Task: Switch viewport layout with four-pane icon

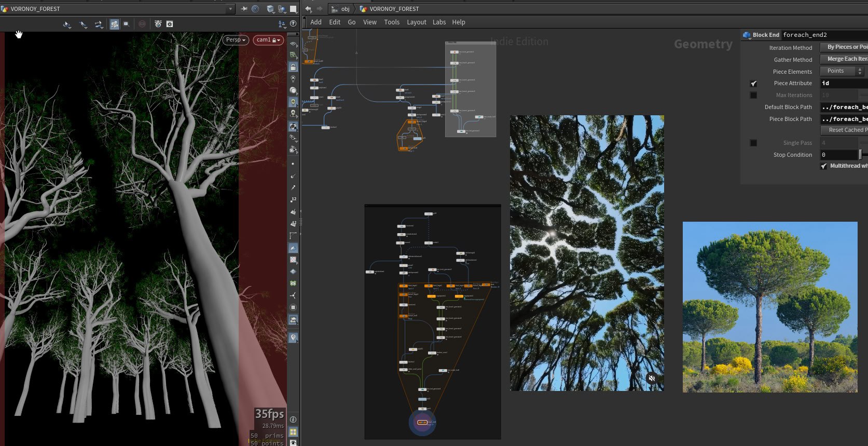Action: [293, 431]
